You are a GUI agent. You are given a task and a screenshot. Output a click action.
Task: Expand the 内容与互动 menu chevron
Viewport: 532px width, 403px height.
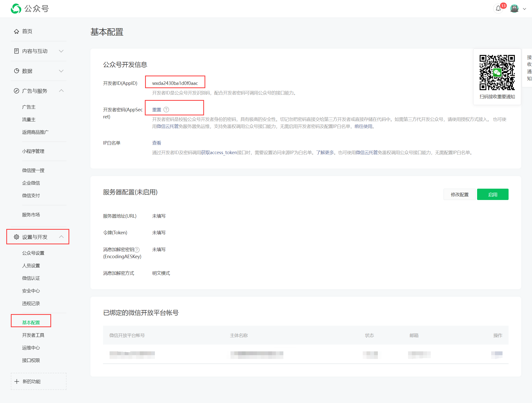point(61,51)
